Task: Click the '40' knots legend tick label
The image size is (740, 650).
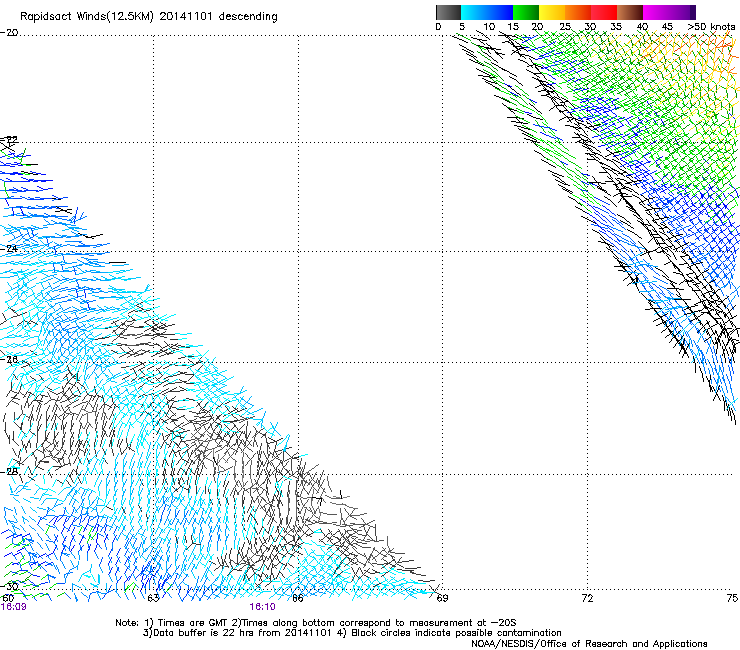Action: [642, 27]
